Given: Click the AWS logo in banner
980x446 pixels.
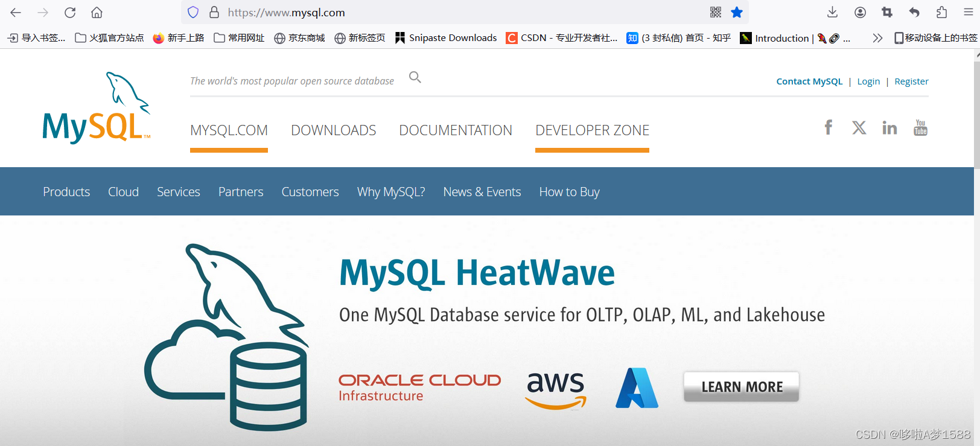Looking at the screenshot, I should pyautogui.click(x=556, y=390).
